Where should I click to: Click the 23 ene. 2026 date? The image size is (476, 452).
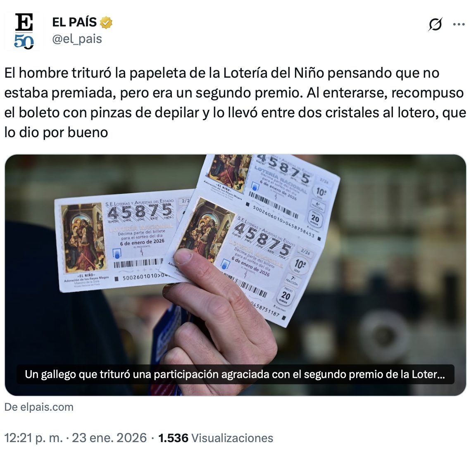pyautogui.click(x=109, y=438)
